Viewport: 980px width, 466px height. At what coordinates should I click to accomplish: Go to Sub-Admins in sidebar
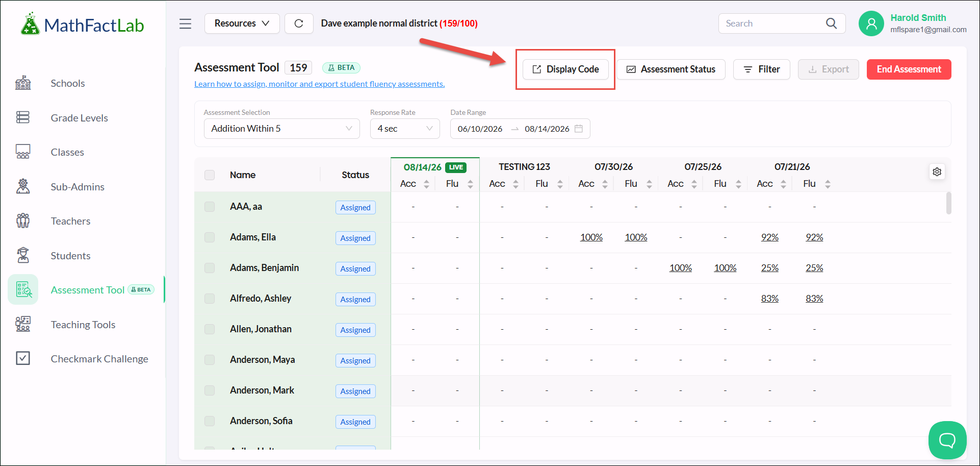pos(78,187)
